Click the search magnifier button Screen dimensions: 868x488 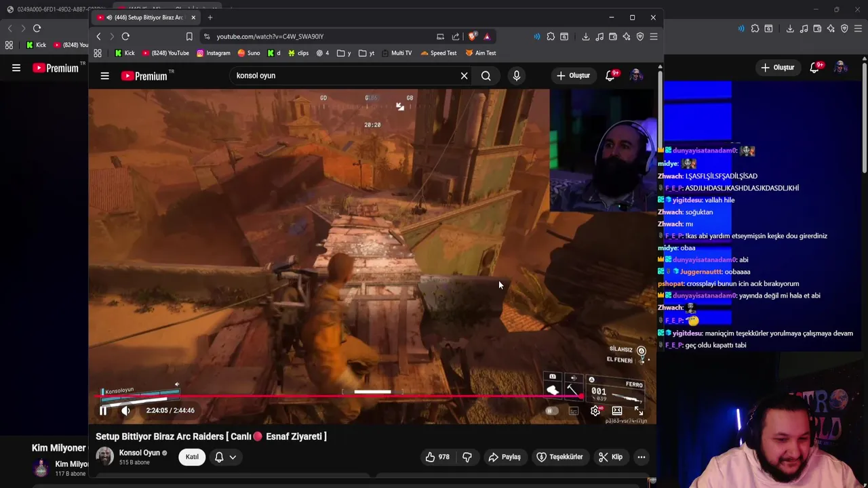tap(486, 76)
